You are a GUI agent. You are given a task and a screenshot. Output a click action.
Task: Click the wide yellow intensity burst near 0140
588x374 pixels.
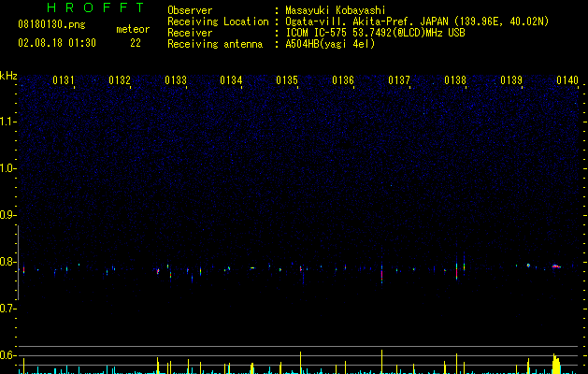click(556, 364)
